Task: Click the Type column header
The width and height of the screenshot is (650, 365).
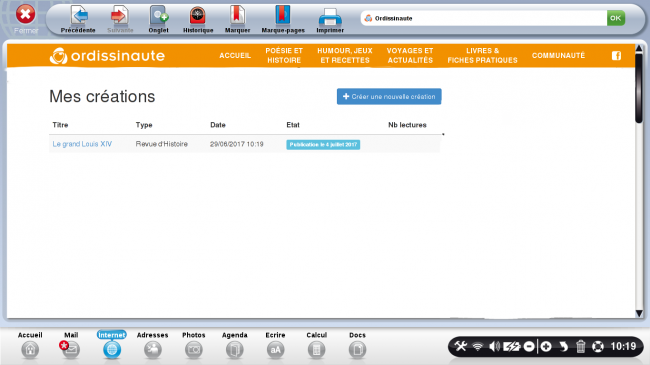Action: [x=144, y=125]
